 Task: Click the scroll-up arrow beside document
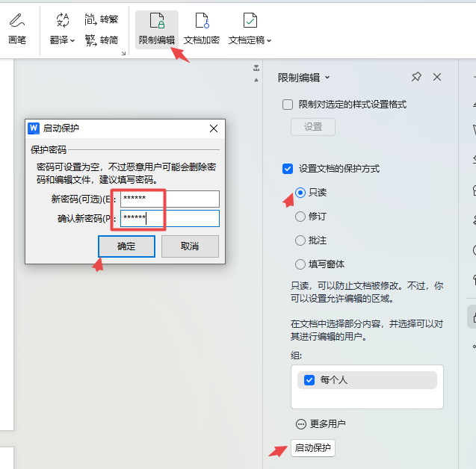pos(256,80)
